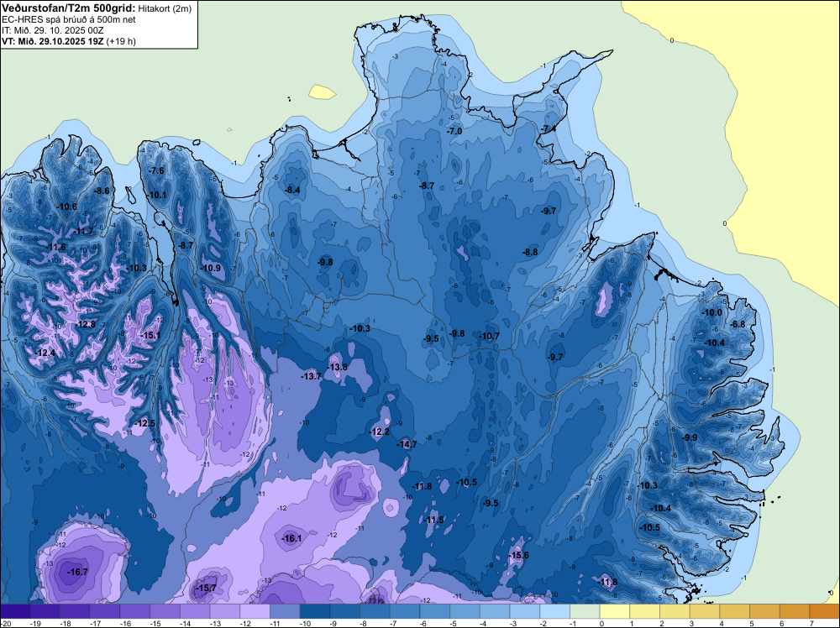The height and width of the screenshot is (628, 840).
Task: Click the -10.1 temperature label
Action: [157, 195]
